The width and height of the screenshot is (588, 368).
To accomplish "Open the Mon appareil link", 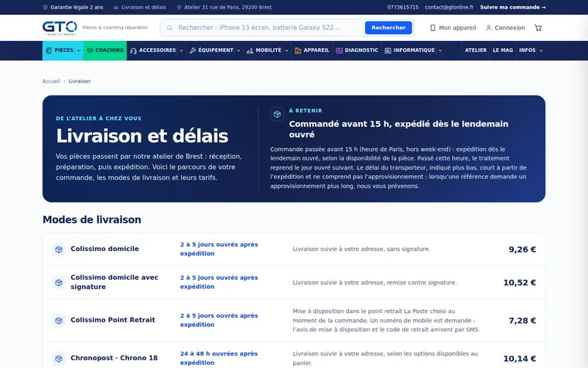I will pyautogui.click(x=453, y=28).
